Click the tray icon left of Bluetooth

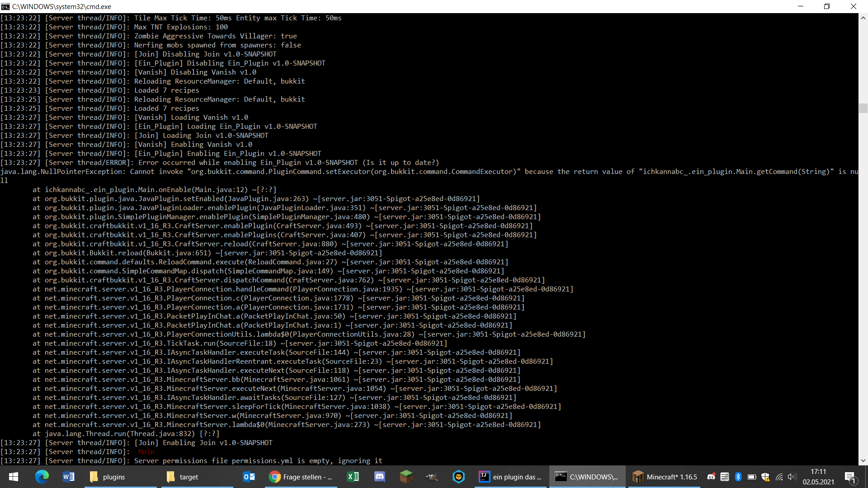click(x=725, y=477)
